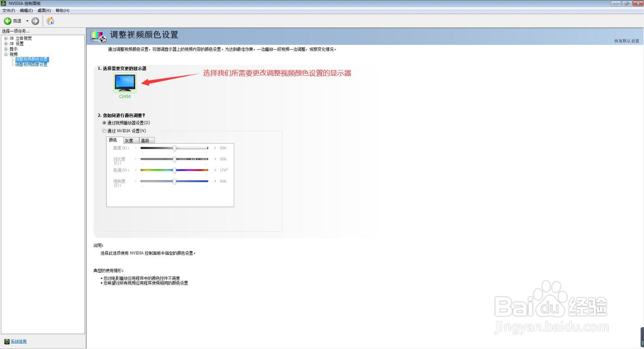
Task: Open the 系统信息 system information link
Action: 19,341
